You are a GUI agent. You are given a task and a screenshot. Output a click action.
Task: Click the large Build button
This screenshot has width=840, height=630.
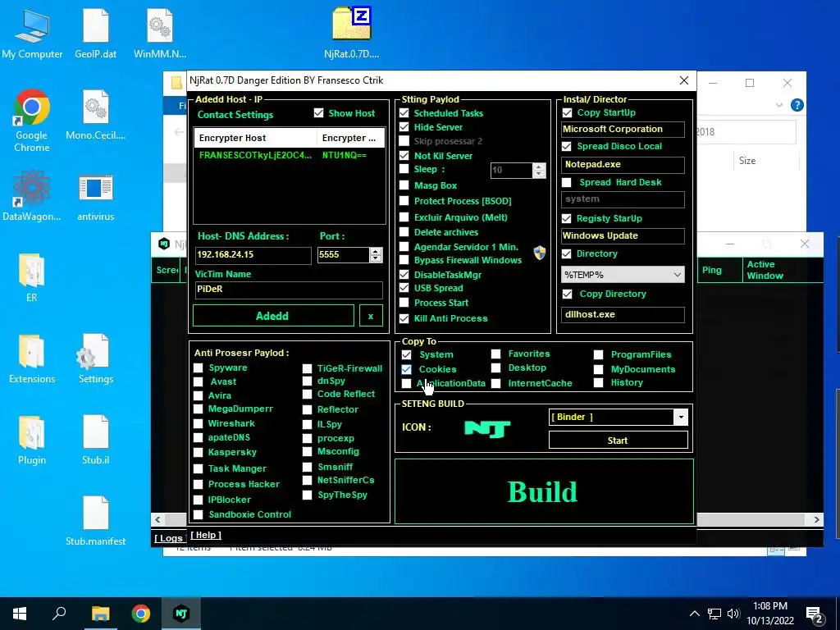544,491
